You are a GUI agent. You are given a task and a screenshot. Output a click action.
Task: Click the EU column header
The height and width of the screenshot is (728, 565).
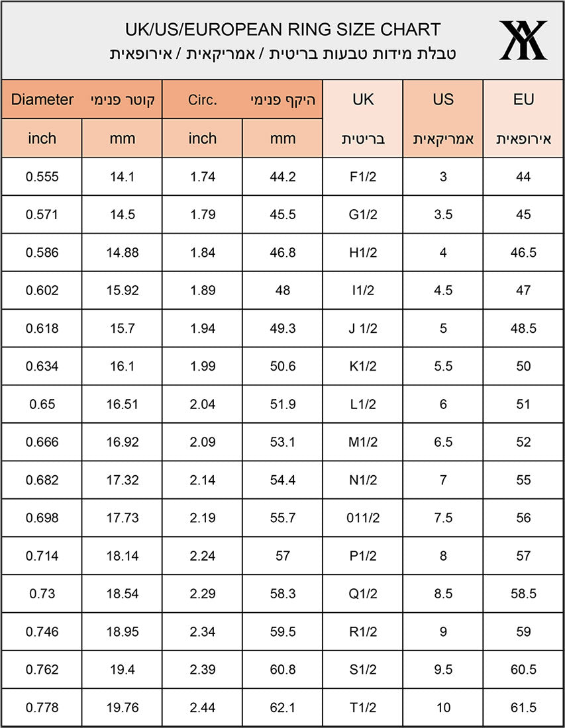coord(523,100)
